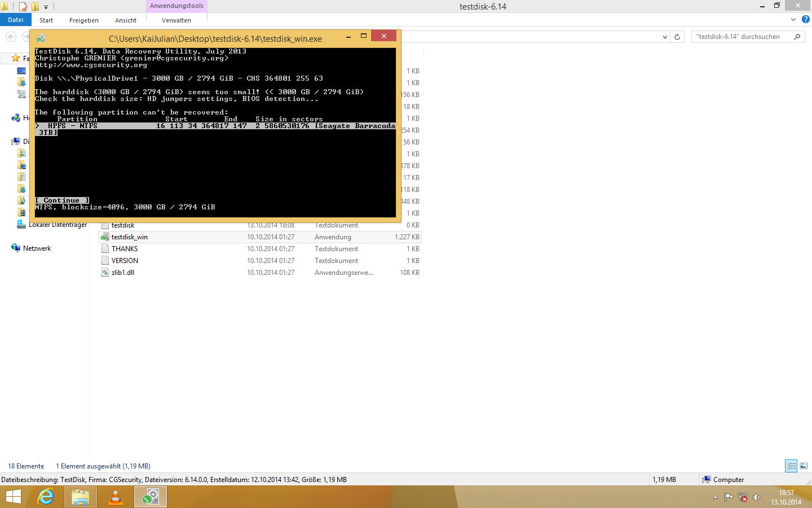Click the testdisk_win application icon

[x=105, y=237]
